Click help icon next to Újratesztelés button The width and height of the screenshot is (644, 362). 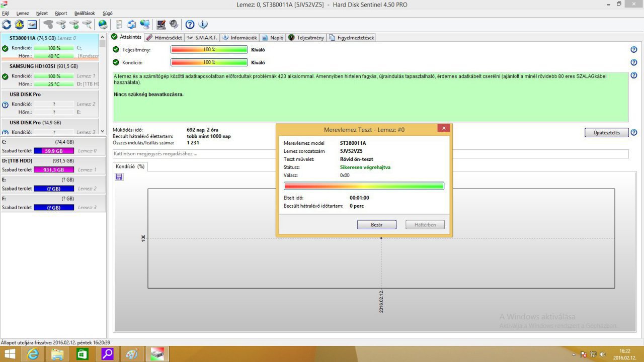tap(634, 133)
